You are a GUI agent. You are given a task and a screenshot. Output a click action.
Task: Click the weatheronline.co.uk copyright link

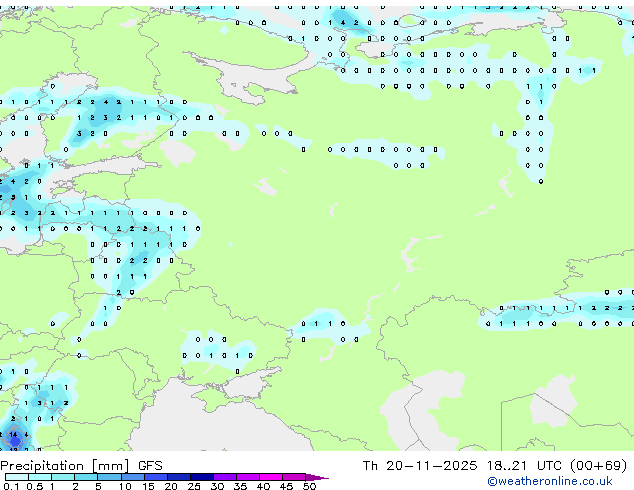(x=550, y=481)
